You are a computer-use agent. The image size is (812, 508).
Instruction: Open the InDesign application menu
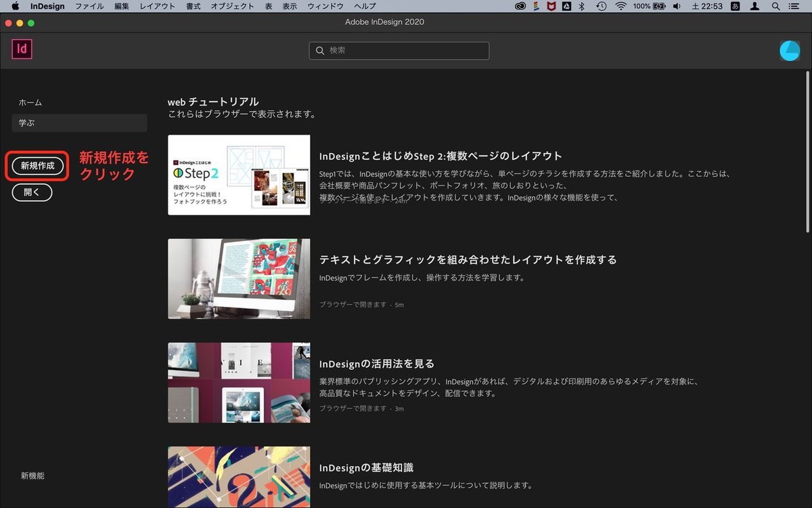(x=47, y=6)
